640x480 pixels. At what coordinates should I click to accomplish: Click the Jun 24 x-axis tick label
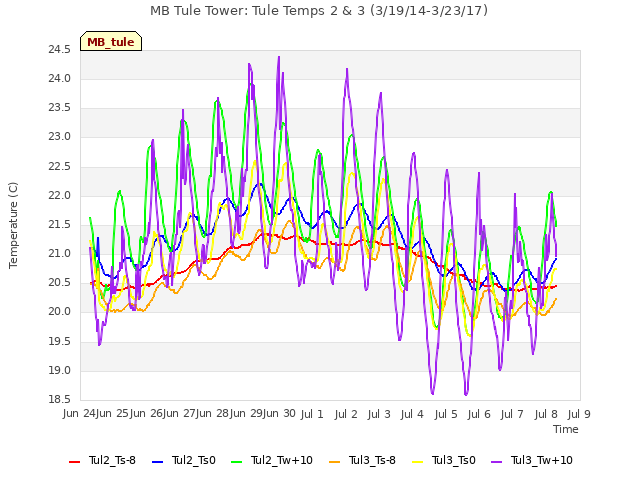pyautogui.click(x=79, y=413)
